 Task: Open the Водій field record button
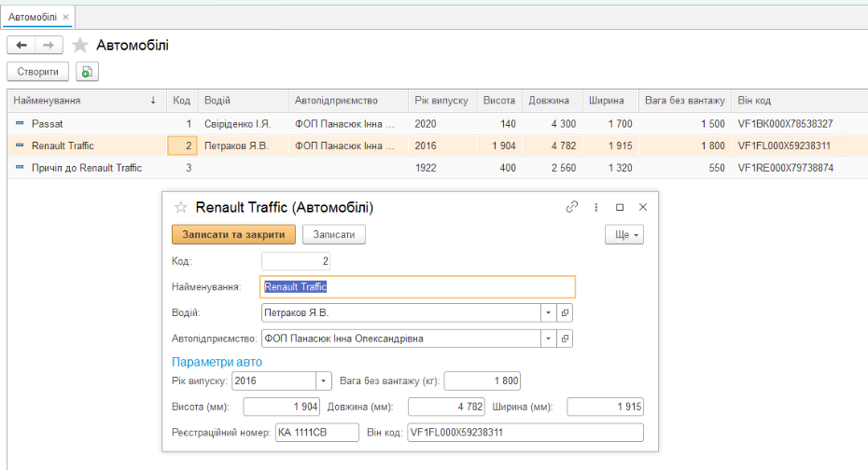point(565,312)
